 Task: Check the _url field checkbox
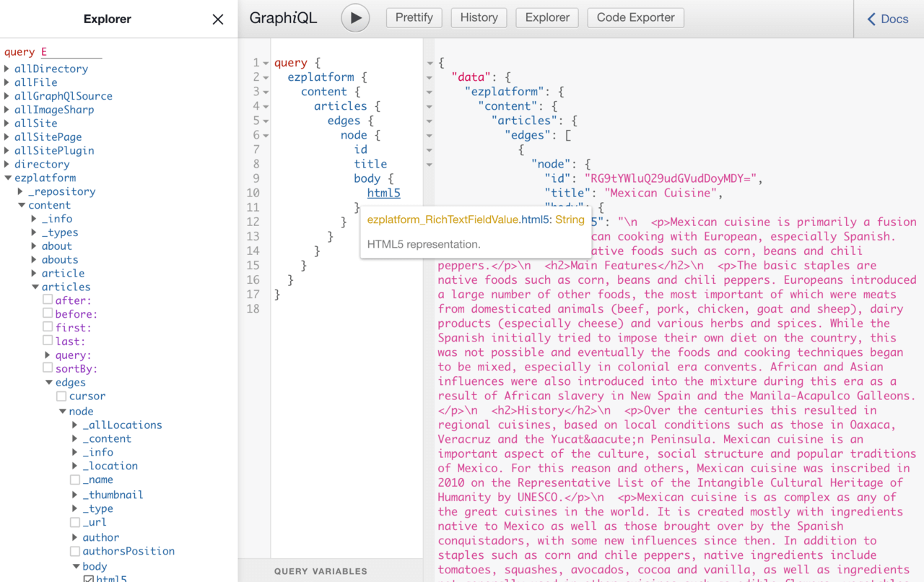coord(75,522)
